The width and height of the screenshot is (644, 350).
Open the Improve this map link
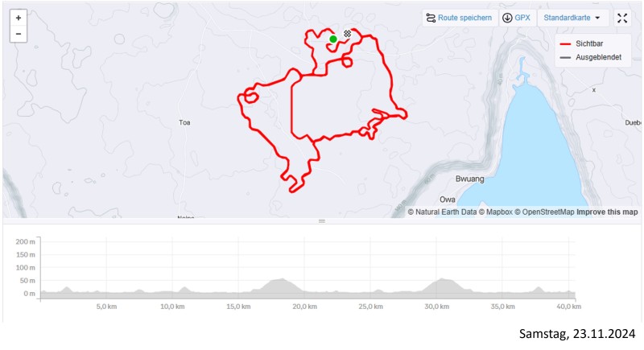click(607, 212)
